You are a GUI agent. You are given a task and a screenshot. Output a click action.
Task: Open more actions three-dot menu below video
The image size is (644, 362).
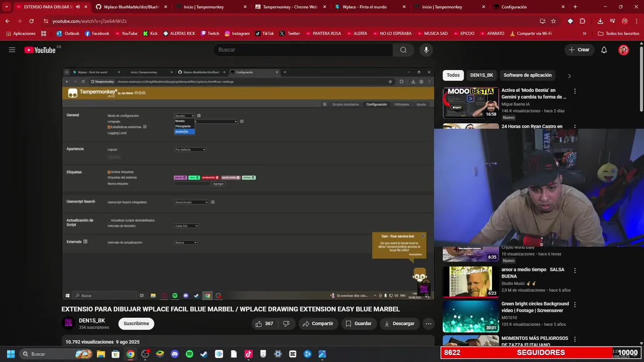429,324
